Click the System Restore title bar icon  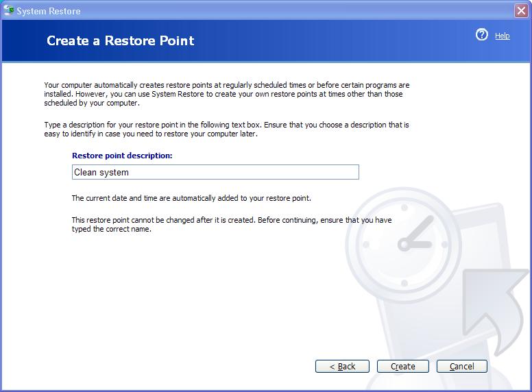[x=9, y=11]
